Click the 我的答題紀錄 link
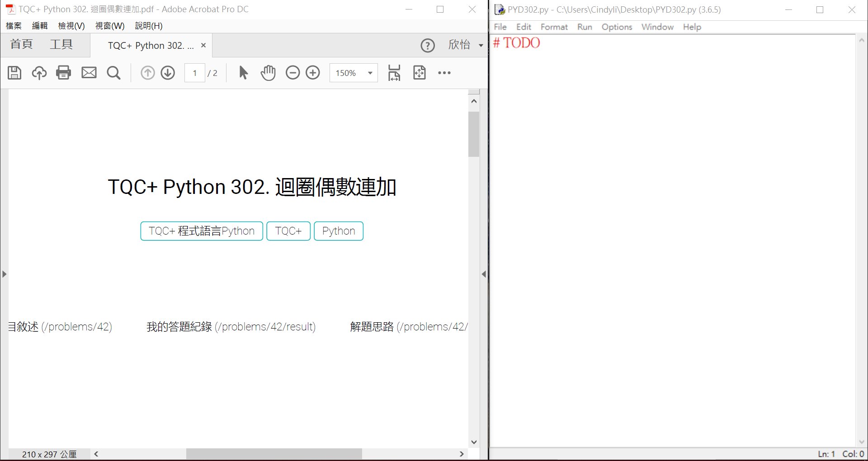 pos(231,326)
